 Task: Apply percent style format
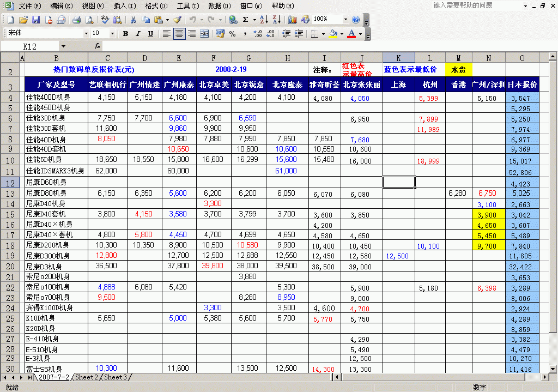pyautogui.click(x=232, y=34)
